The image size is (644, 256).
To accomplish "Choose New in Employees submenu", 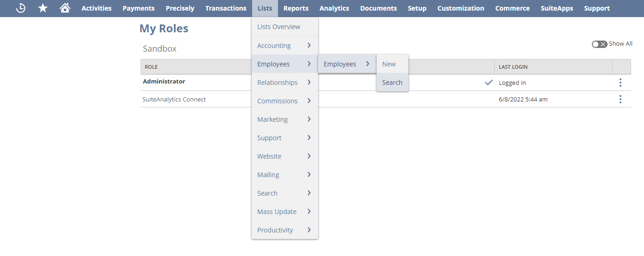I will (389, 64).
